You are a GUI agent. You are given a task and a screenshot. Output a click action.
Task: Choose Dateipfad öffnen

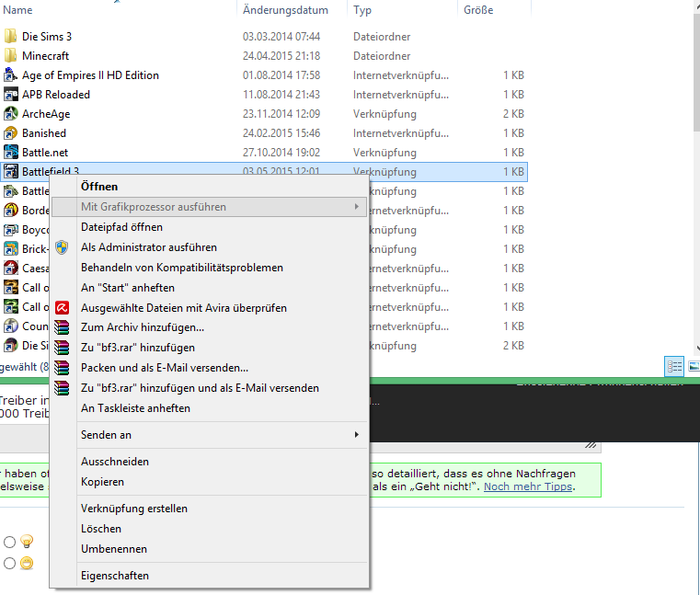coord(121,227)
